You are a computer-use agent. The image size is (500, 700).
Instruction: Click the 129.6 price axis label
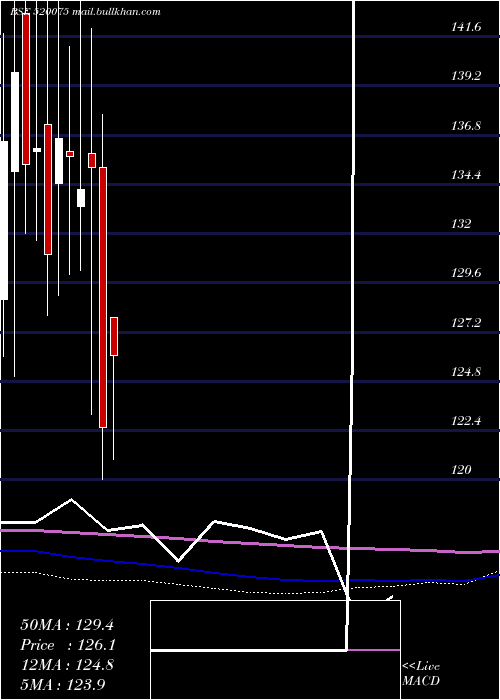tap(466, 273)
